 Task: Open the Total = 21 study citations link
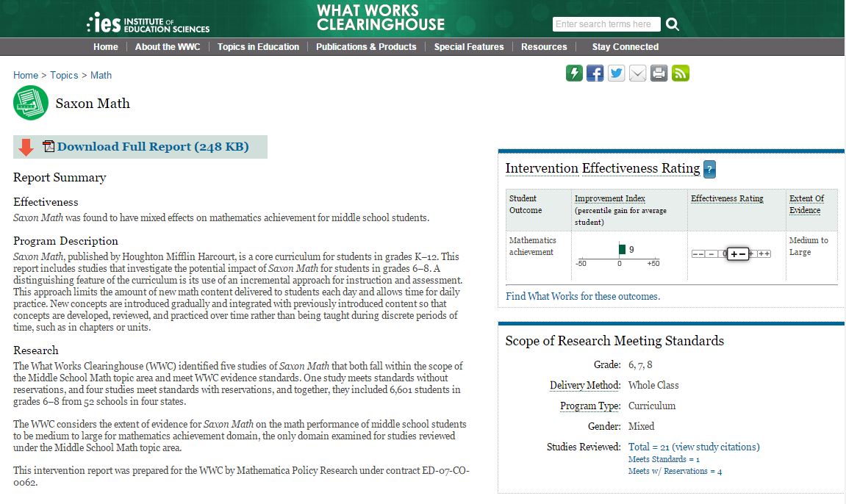tap(694, 447)
